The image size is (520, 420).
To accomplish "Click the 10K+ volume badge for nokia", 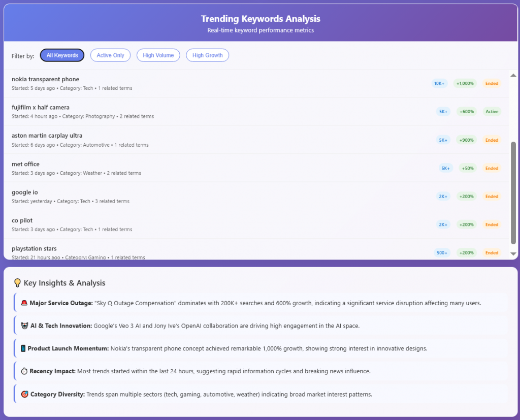I will coord(439,83).
